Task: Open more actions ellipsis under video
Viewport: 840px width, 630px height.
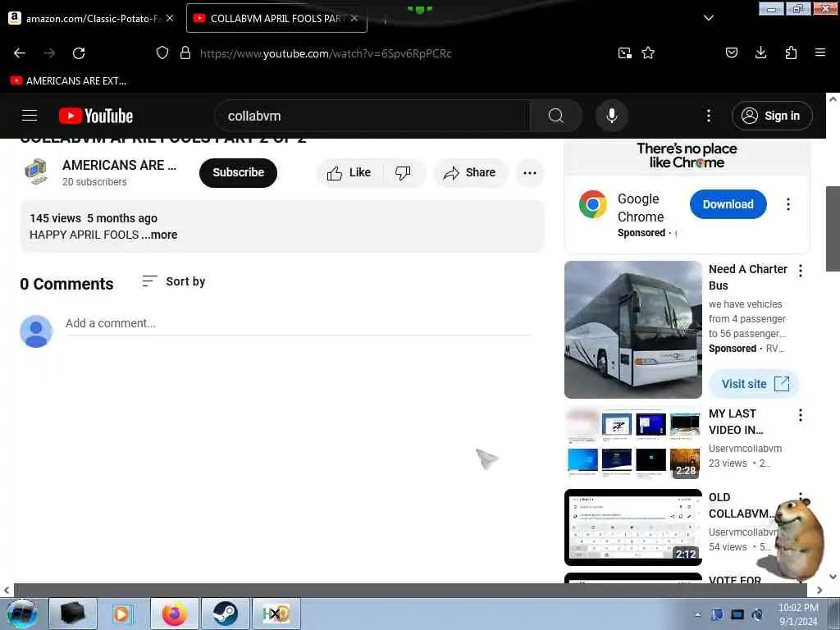Action: (530, 172)
